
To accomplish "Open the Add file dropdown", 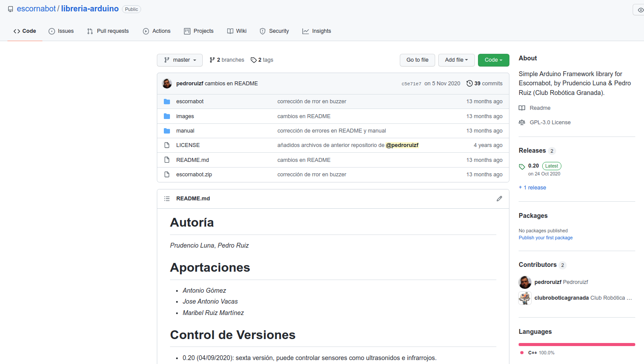I will coord(457,60).
